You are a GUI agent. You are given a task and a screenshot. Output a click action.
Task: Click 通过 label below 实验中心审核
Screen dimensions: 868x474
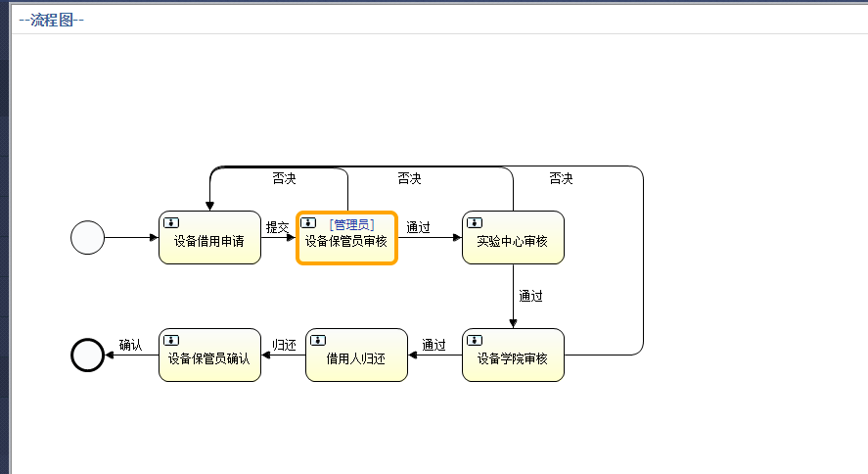[530, 296]
